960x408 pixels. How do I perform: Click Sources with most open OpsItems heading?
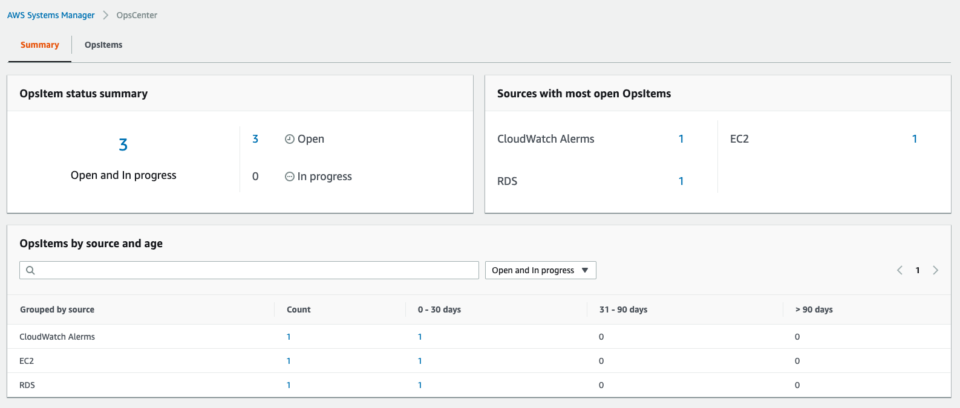coord(584,94)
